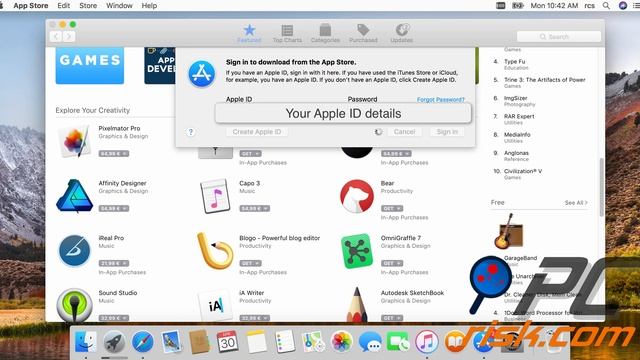Viewport: 640px width, 360px height.
Task: Open Reminders from the dock
Action: [x=284, y=342]
